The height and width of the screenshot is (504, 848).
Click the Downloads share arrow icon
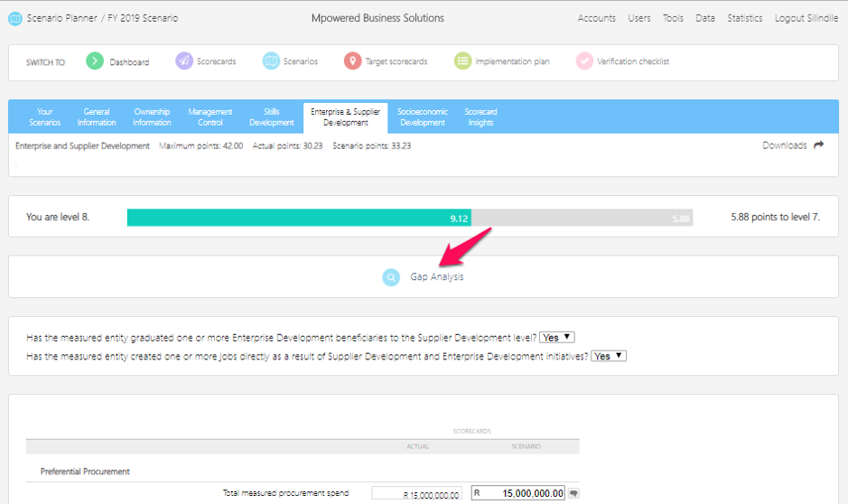pyautogui.click(x=819, y=145)
